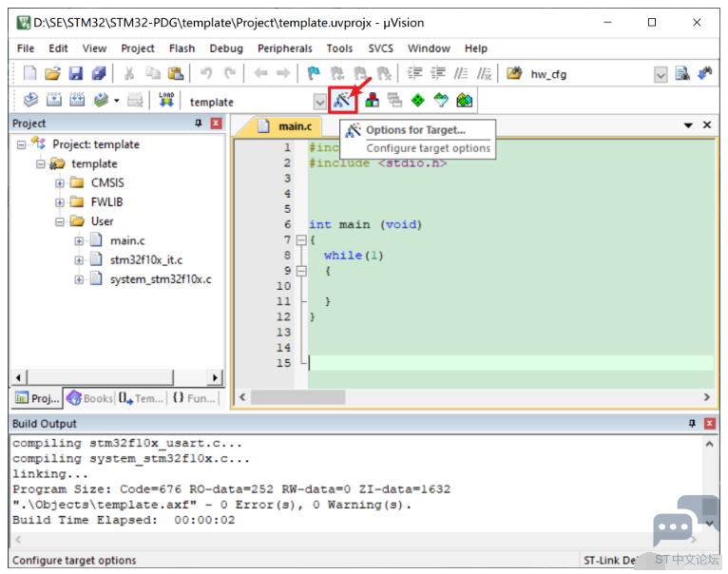
Task: Indent the selected lines
Action: pos(414,73)
